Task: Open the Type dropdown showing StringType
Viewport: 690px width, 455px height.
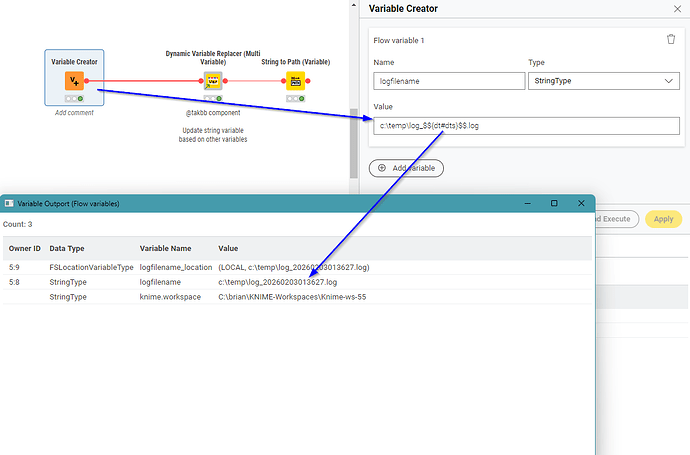Action: tap(603, 82)
